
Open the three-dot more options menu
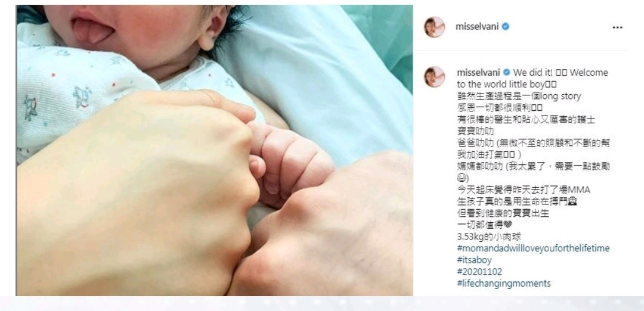pyautogui.click(x=617, y=27)
